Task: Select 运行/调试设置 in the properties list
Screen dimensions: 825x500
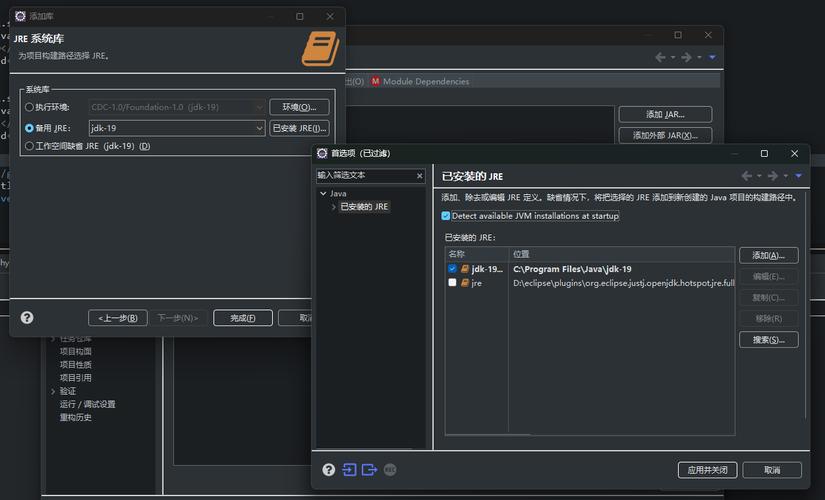Action: point(87,404)
